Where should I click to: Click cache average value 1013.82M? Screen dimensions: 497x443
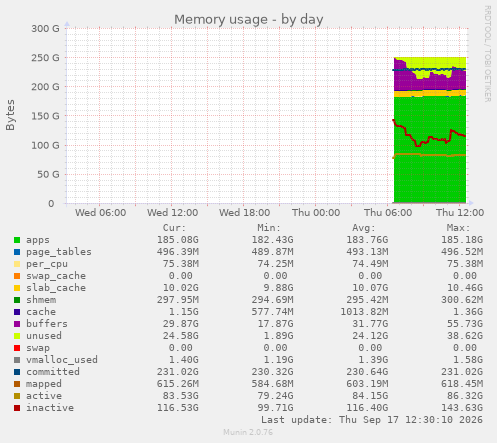point(364,312)
